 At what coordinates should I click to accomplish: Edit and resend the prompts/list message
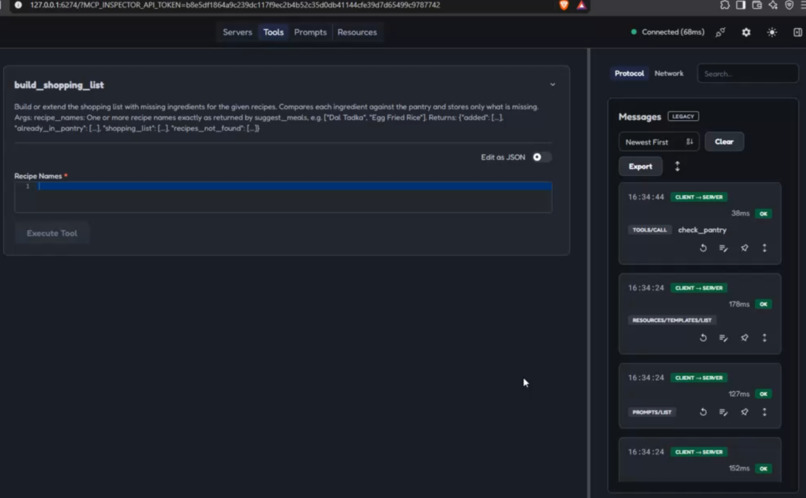(x=723, y=412)
